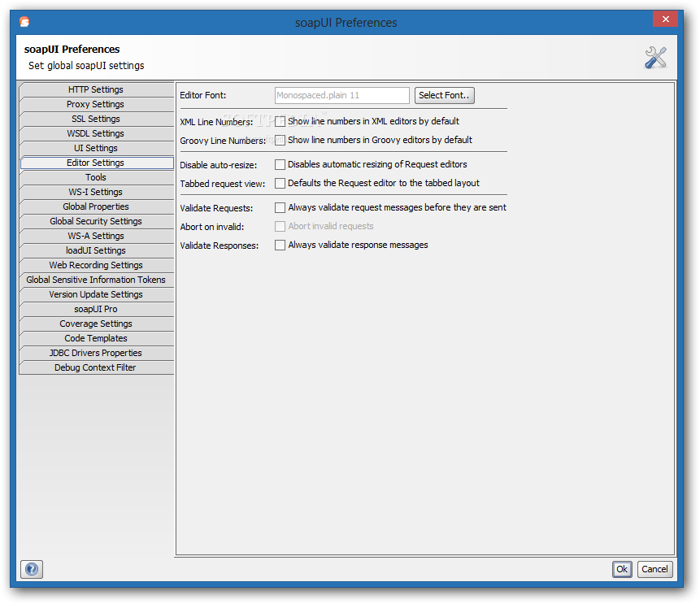Open Web Recording Settings tab

pyautogui.click(x=96, y=266)
